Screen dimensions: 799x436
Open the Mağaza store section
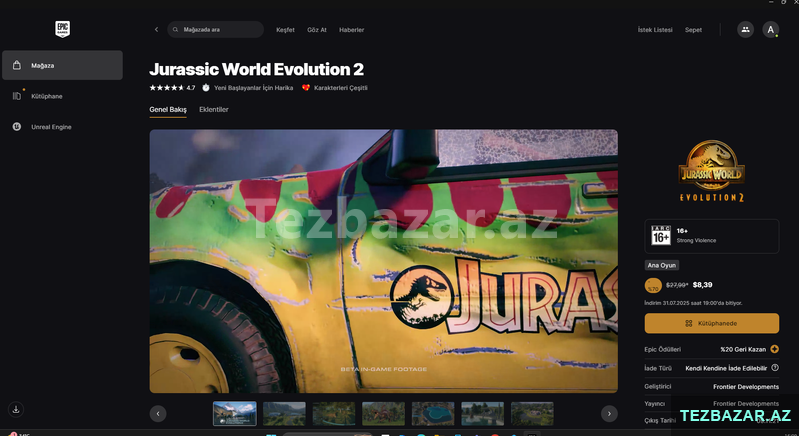pos(62,65)
